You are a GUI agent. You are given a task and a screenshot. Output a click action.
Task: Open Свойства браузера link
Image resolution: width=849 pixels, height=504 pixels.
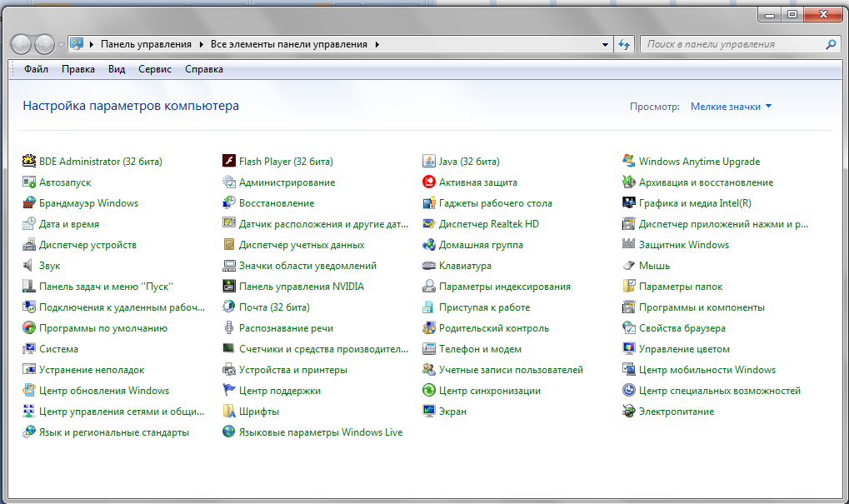pyautogui.click(x=682, y=328)
